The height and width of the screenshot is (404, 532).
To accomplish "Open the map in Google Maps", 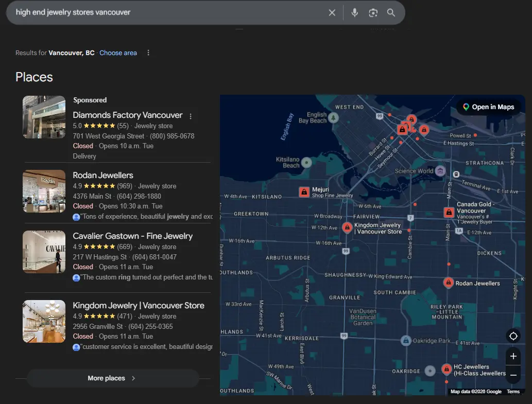I will tap(488, 107).
